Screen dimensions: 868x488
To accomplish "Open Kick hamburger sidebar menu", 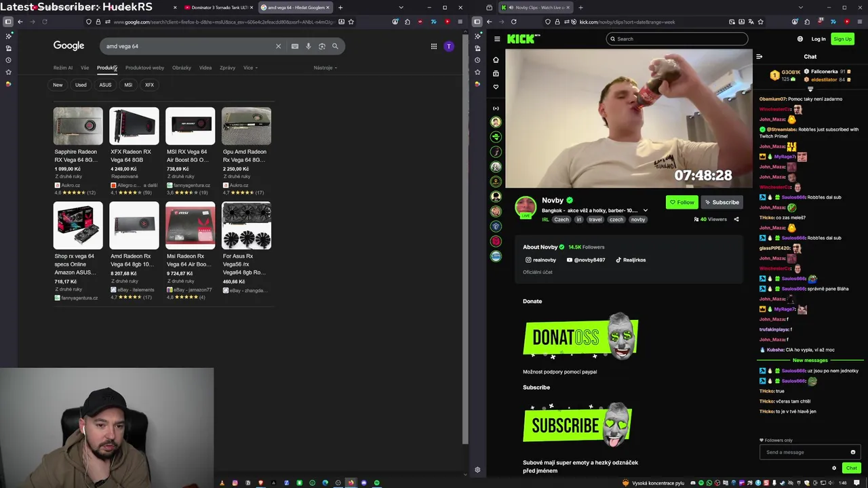I will tap(497, 39).
